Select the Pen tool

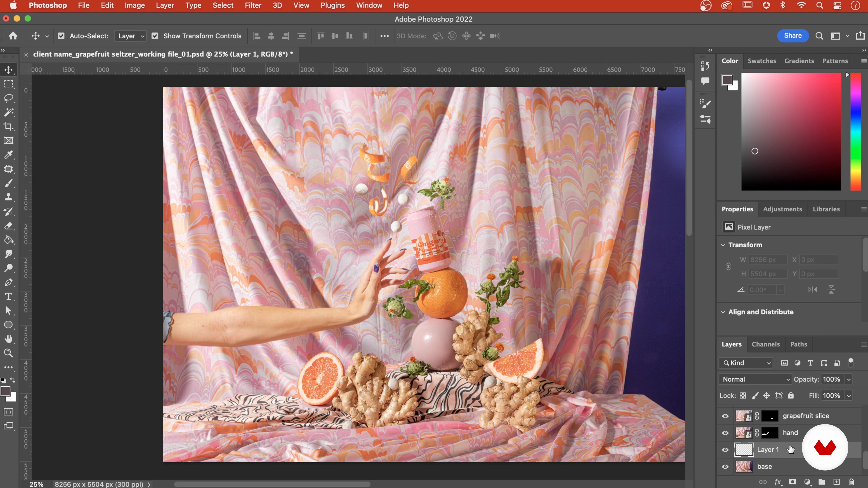(x=9, y=282)
